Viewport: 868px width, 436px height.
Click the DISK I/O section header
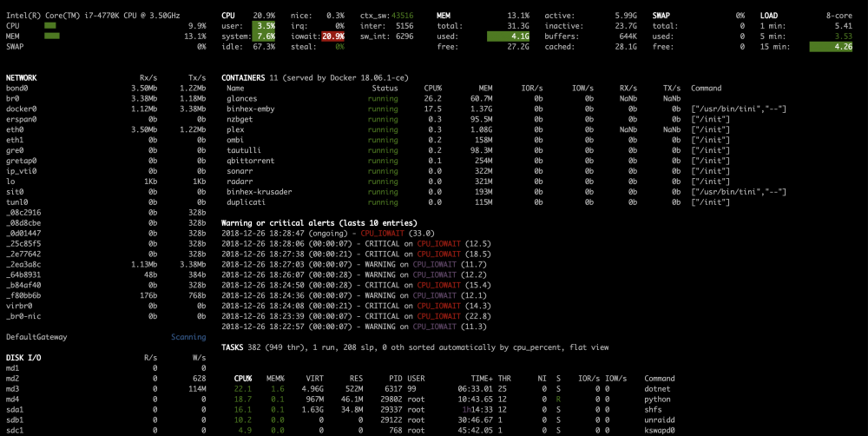point(23,357)
